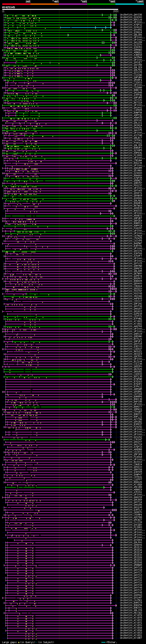This screenshot has width=146, height=644.
Task: Open hit UniRef100_B9S3J8
Action: (x=131, y=20)
